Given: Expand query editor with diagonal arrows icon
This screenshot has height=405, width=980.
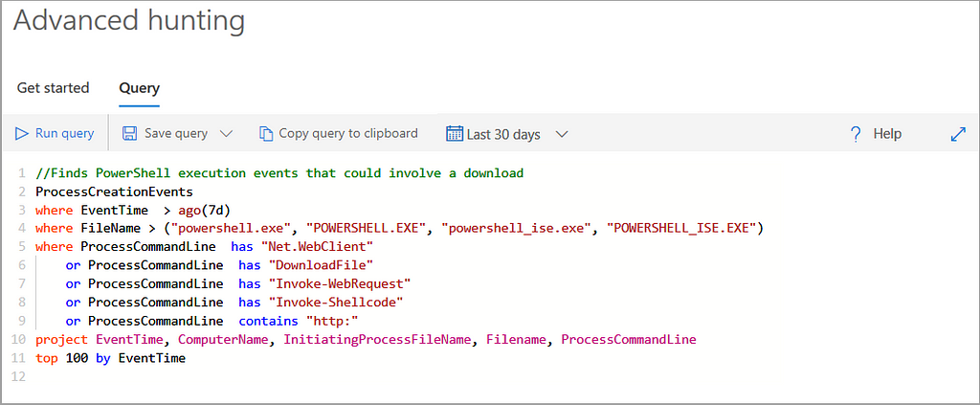Looking at the screenshot, I should 957,134.
